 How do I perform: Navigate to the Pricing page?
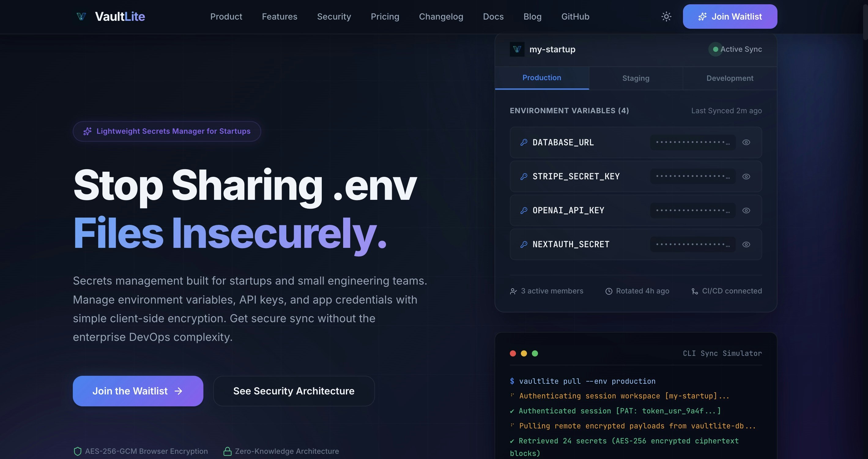click(385, 17)
